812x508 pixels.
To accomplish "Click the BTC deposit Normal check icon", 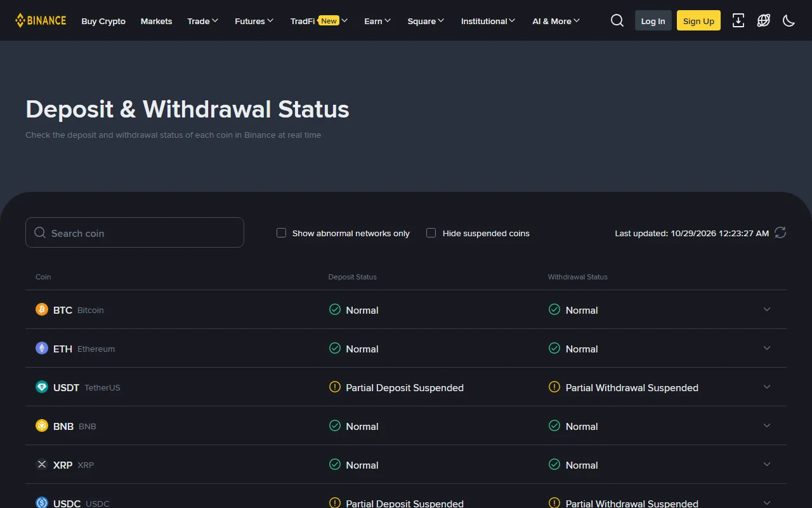I will click(335, 309).
